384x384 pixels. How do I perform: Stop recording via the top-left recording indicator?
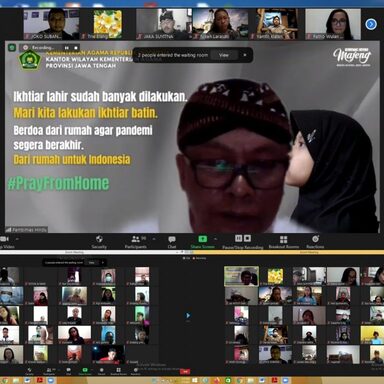(x=76, y=48)
